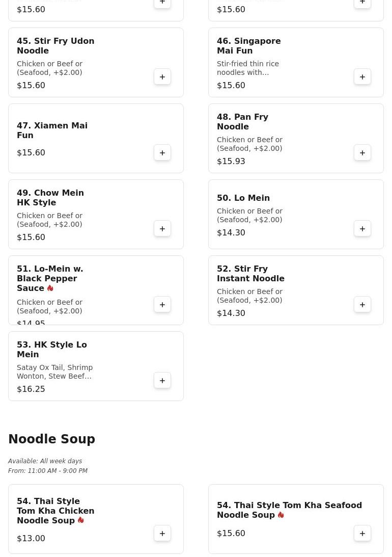The height and width of the screenshot is (557, 392).
Task: Add Tom Kha Seafood Noodle Soup plus icon
Action: coord(362,534)
